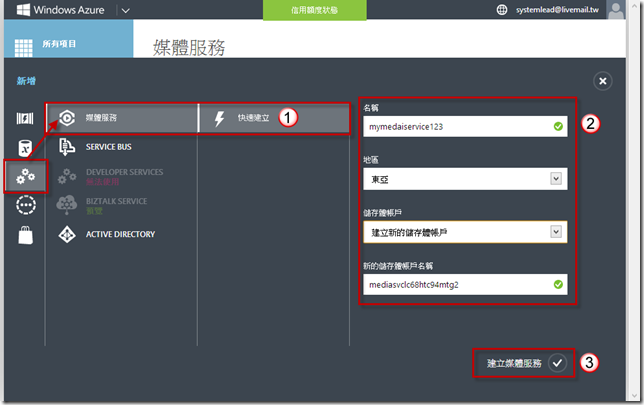Screen dimensions: 644x405
Task: Click the checkmark circle confirm icon
Action: [557, 363]
